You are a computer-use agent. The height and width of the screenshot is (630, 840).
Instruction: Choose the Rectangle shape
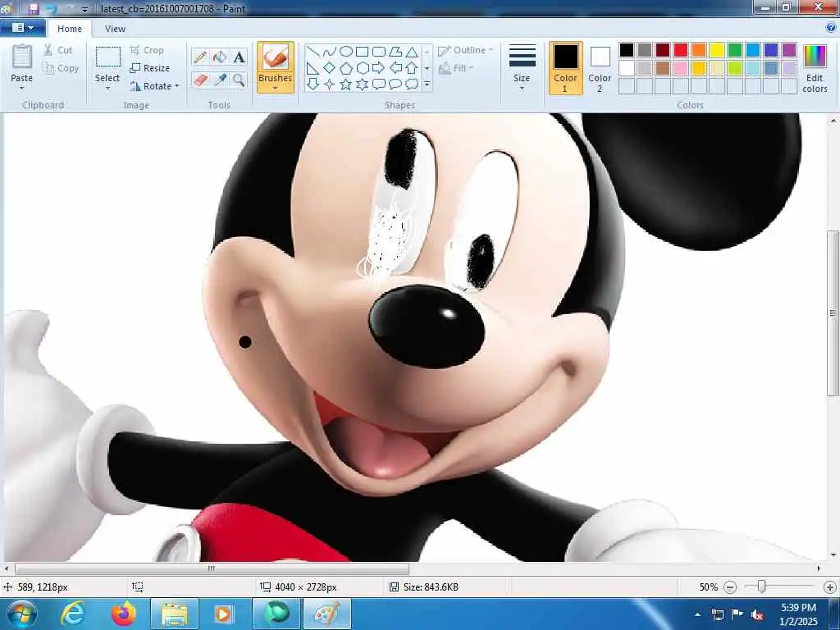tap(362, 52)
